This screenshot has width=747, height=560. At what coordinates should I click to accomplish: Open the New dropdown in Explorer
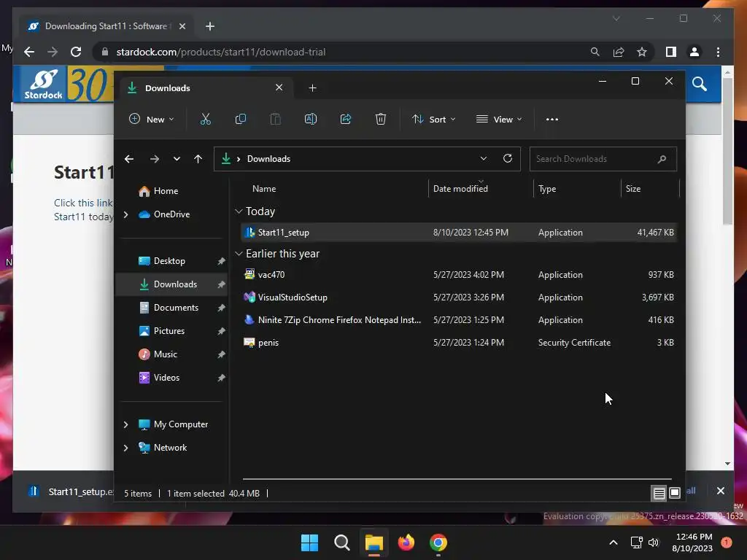[152, 119]
